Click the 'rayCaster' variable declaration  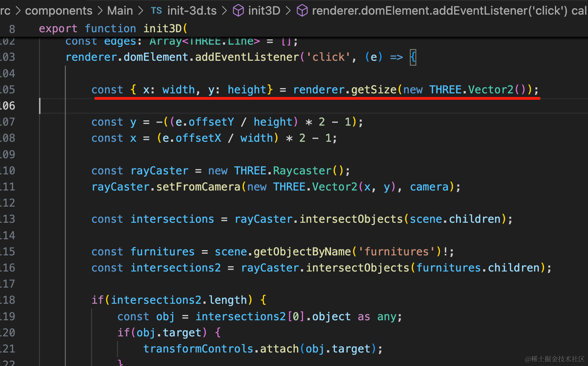tap(159, 171)
